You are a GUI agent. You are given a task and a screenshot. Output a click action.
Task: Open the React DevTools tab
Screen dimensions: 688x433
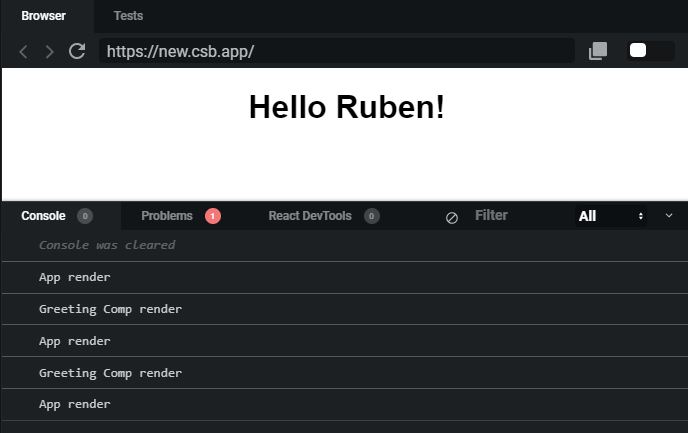click(324, 216)
